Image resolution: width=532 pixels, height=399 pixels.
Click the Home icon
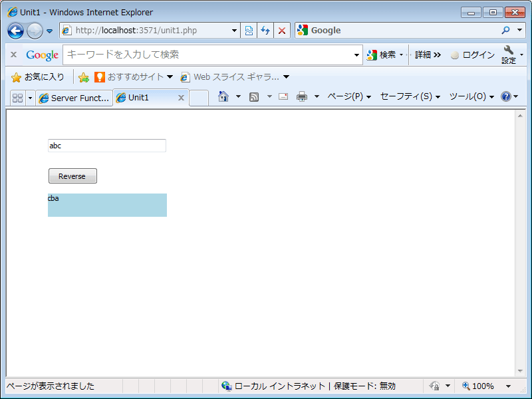tap(223, 96)
